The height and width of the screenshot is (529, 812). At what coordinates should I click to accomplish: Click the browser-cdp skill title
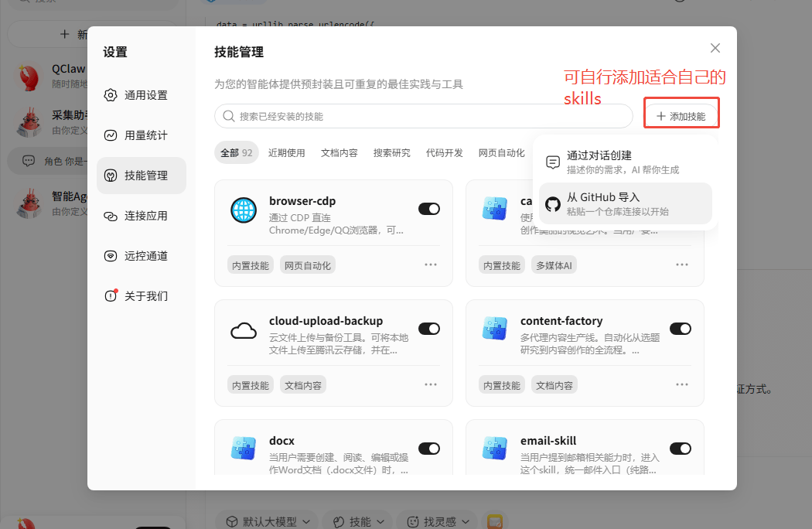pyautogui.click(x=302, y=201)
